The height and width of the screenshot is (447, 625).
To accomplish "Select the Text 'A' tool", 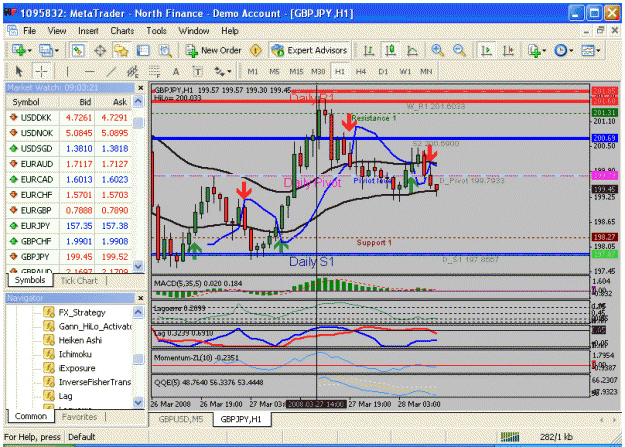I will tap(176, 72).
